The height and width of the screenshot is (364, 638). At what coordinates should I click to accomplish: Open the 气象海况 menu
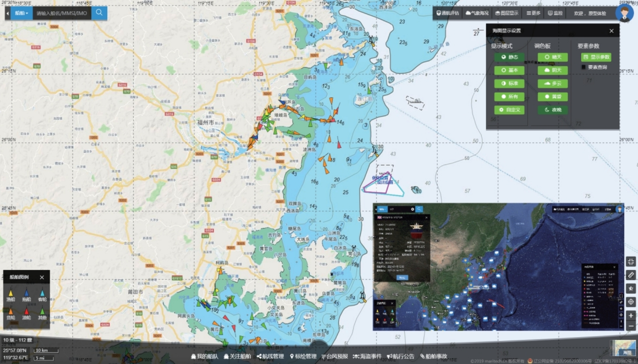[x=477, y=13]
